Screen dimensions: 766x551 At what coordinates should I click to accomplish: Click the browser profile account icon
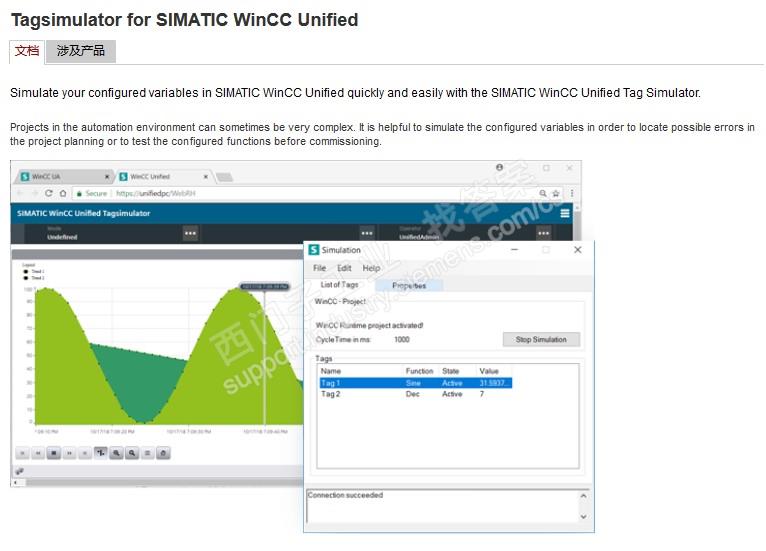(x=499, y=167)
